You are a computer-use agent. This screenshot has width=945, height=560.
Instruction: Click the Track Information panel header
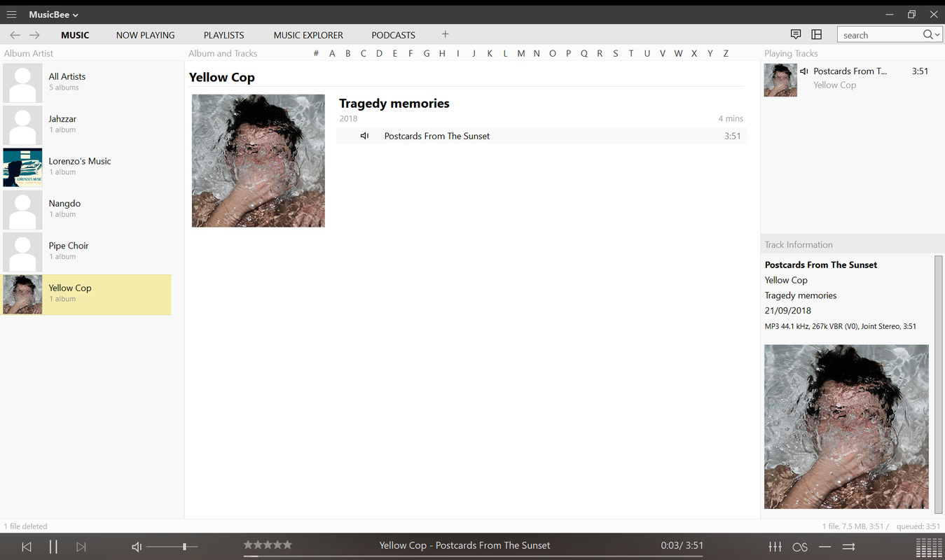pyautogui.click(x=799, y=244)
